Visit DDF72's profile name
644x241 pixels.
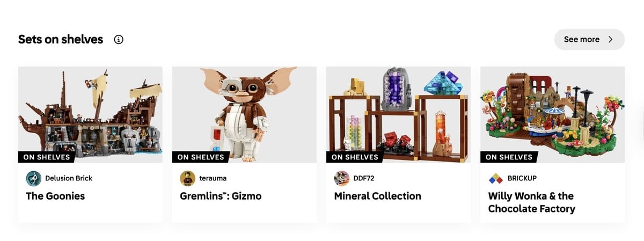pyautogui.click(x=363, y=178)
